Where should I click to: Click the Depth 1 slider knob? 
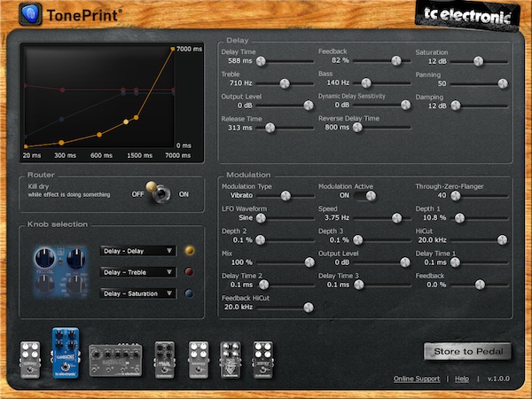pos(459,218)
